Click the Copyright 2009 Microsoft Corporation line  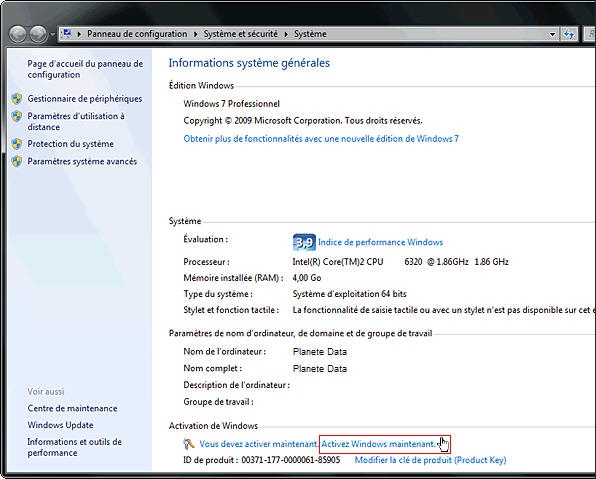pyautogui.click(x=303, y=121)
